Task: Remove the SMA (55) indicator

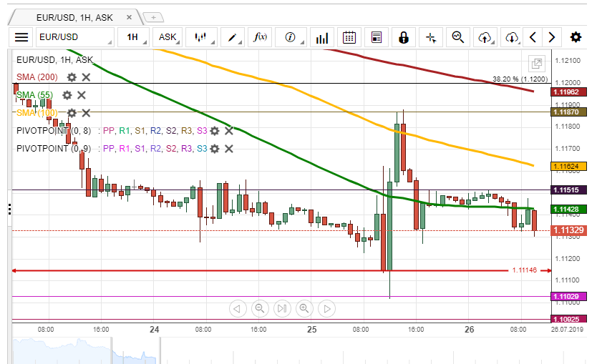Action: [x=82, y=95]
